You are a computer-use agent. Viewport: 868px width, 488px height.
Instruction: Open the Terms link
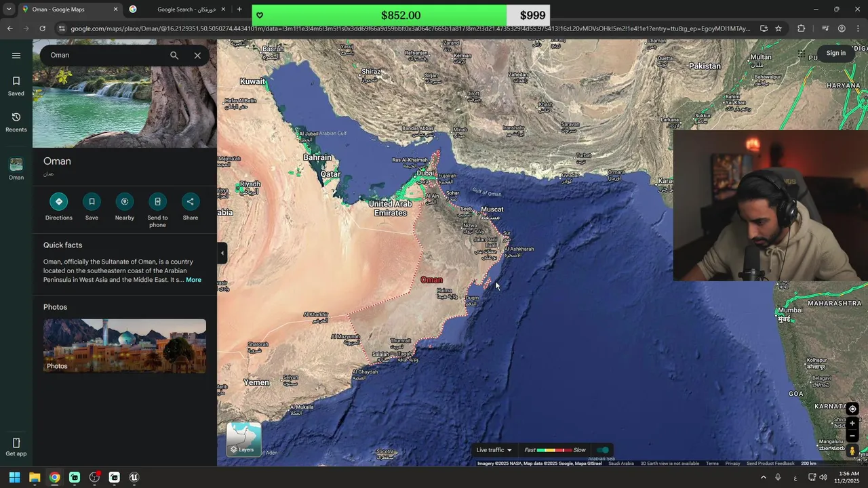pos(712,464)
